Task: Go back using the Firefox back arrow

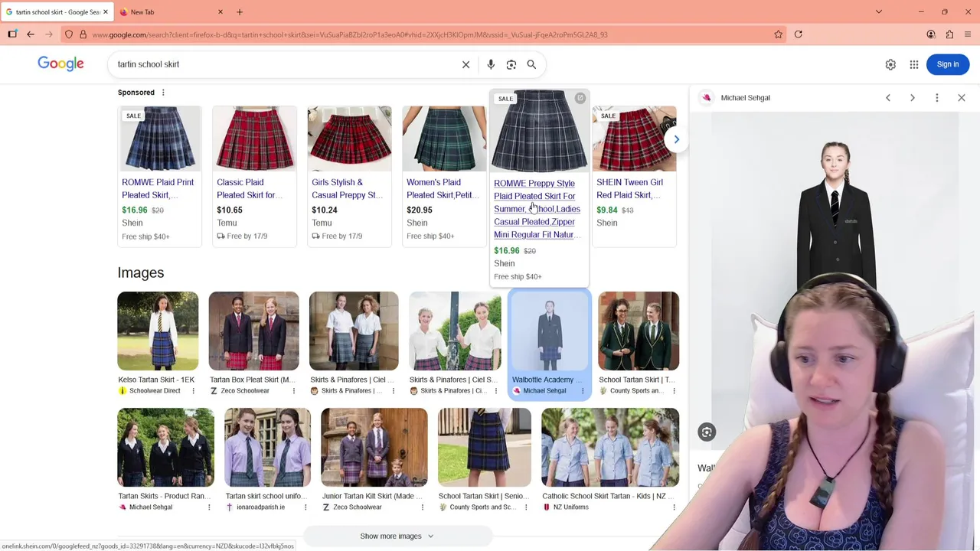Action: (31, 34)
